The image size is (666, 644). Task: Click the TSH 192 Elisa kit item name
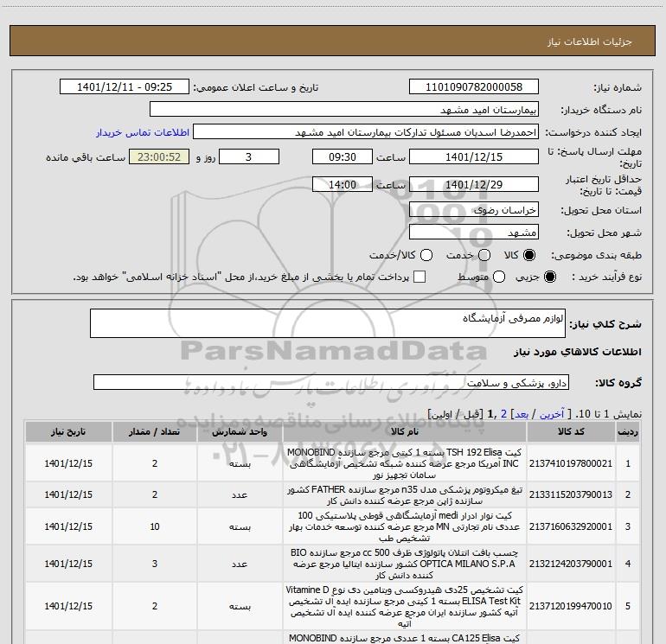pos(405,463)
